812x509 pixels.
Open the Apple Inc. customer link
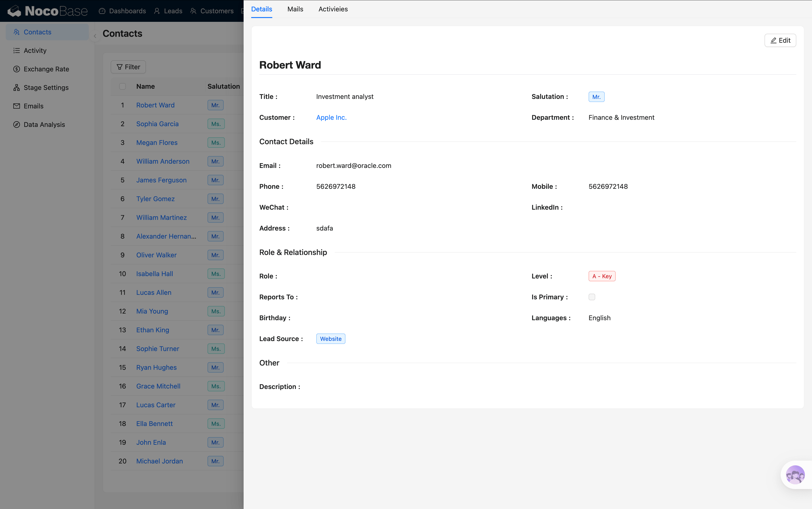pyautogui.click(x=331, y=117)
